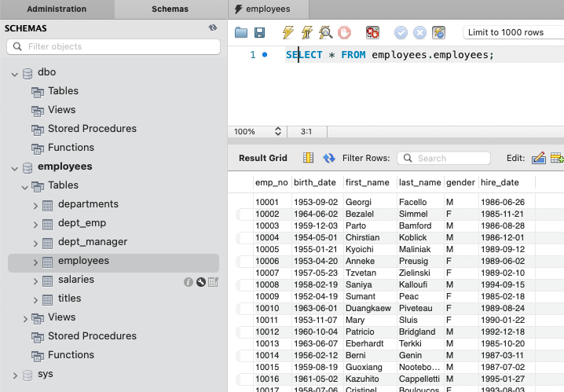The image size is (564, 392).
Task: Collapse the employees schema
Action: point(15,169)
